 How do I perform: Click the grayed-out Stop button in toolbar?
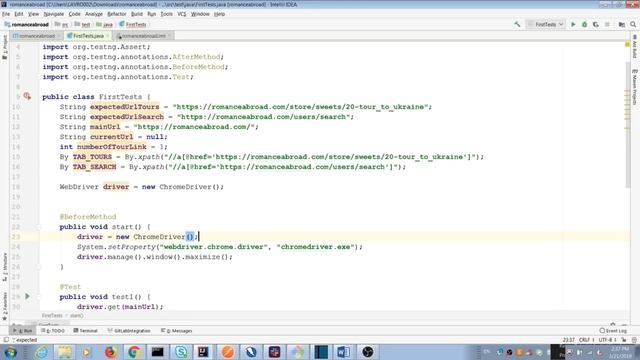[607, 24]
